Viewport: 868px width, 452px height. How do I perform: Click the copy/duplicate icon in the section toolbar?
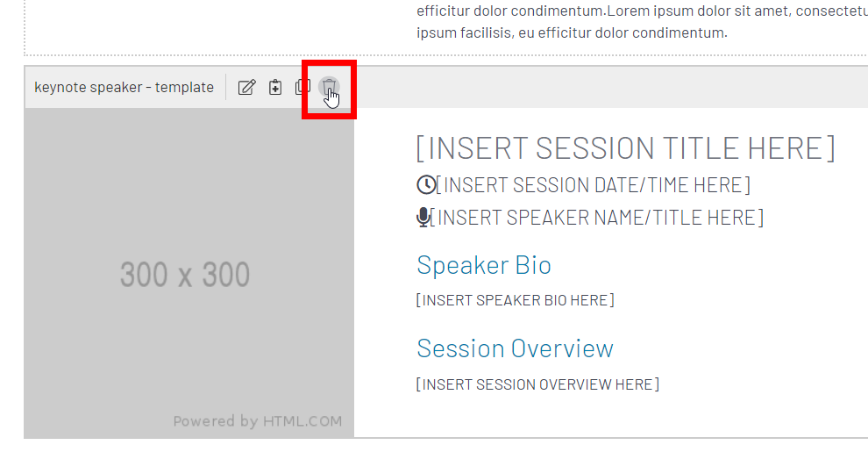[302, 87]
